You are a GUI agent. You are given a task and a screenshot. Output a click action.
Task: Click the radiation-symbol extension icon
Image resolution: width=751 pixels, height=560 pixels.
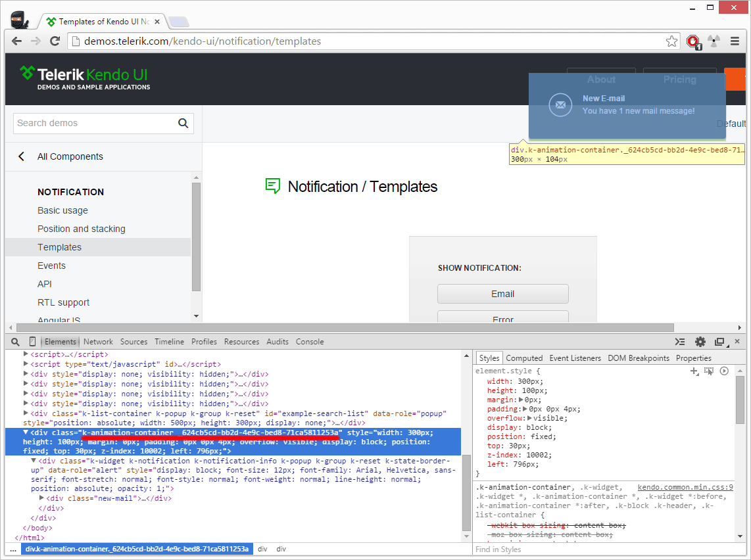[x=714, y=41]
